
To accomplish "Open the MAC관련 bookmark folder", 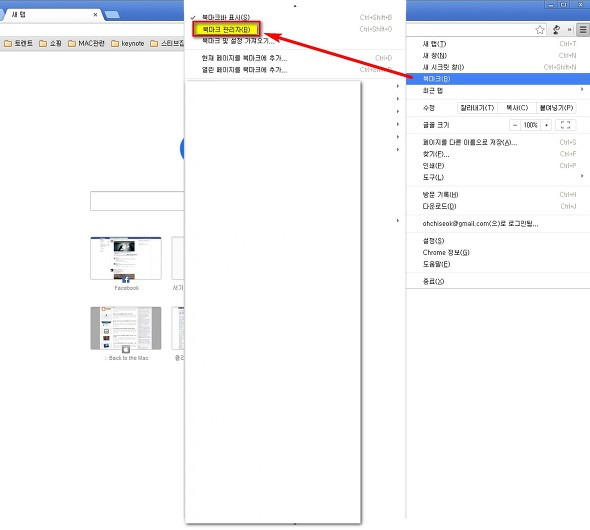I will click(86, 44).
